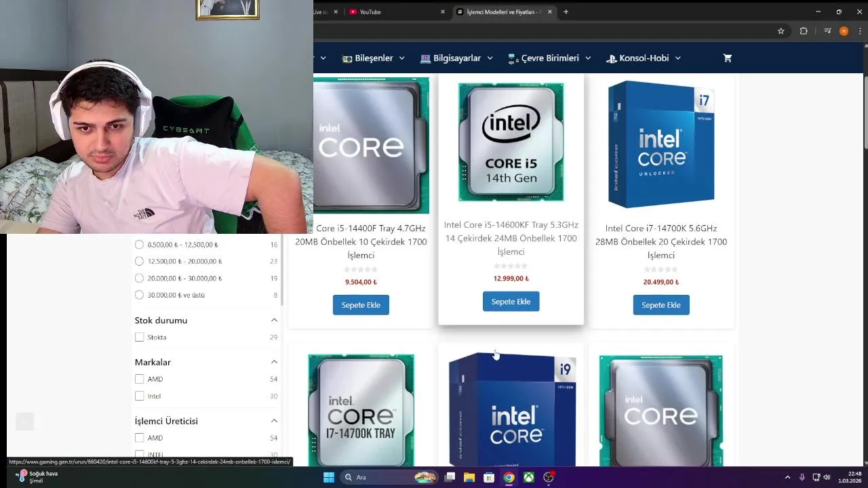Click the Intel Core i7 box image

click(661, 144)
